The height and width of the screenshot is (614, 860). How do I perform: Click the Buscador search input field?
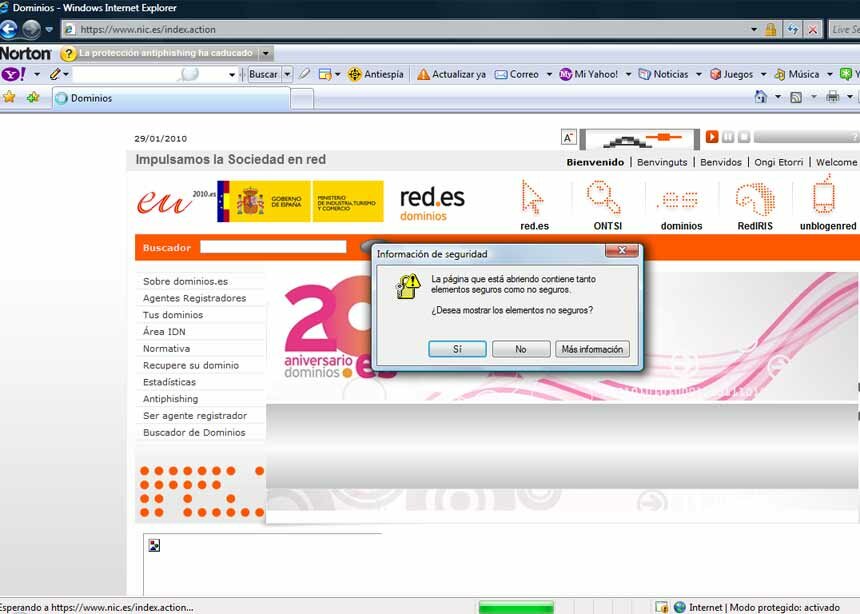272,247
